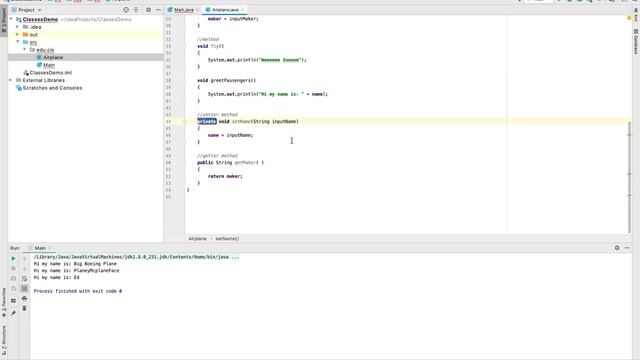The width and height of the screenshot is (640, 360).
Task: Click the java command path in console
Action: click(136, 257)
